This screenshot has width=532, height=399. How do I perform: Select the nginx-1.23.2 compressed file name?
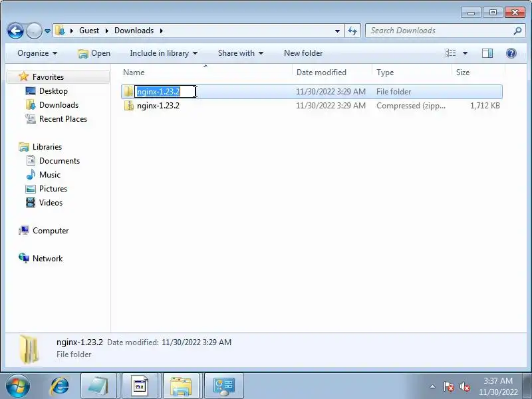(158, 106)
